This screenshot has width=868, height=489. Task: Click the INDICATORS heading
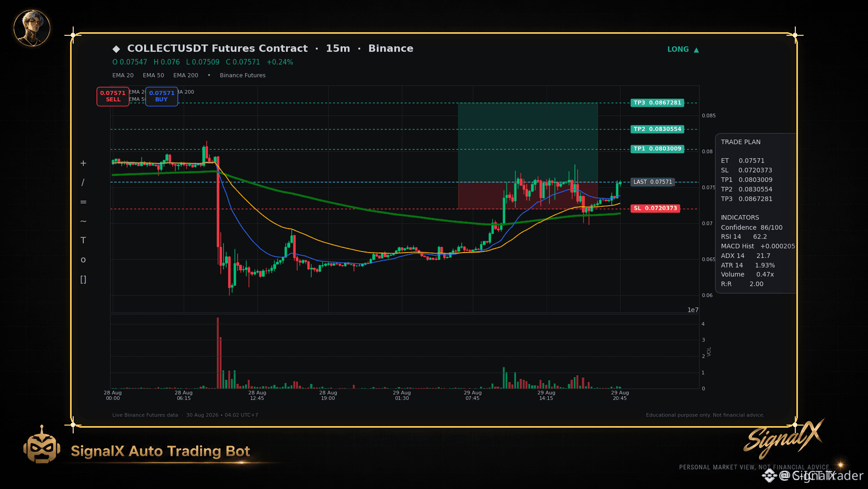740,218
